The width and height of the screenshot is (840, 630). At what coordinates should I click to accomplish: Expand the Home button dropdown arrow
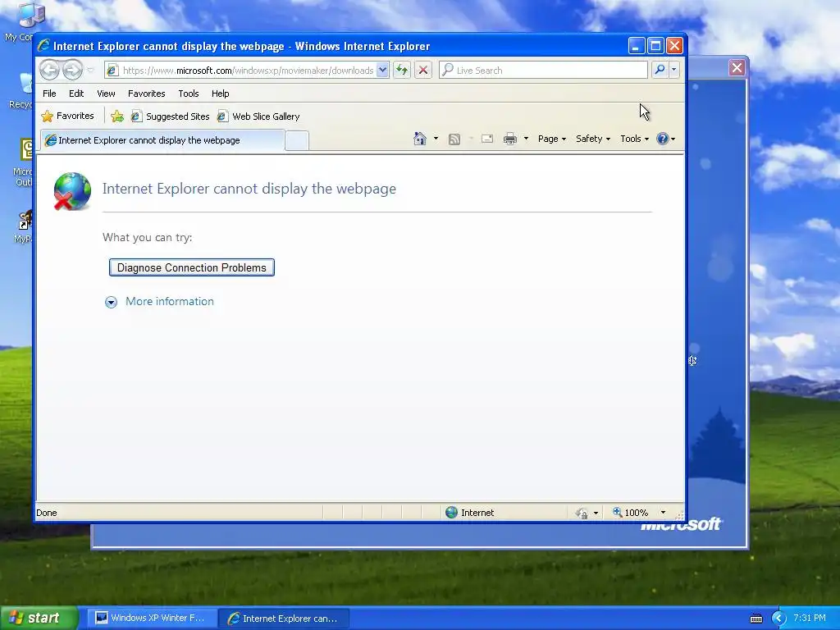(436, 139)
